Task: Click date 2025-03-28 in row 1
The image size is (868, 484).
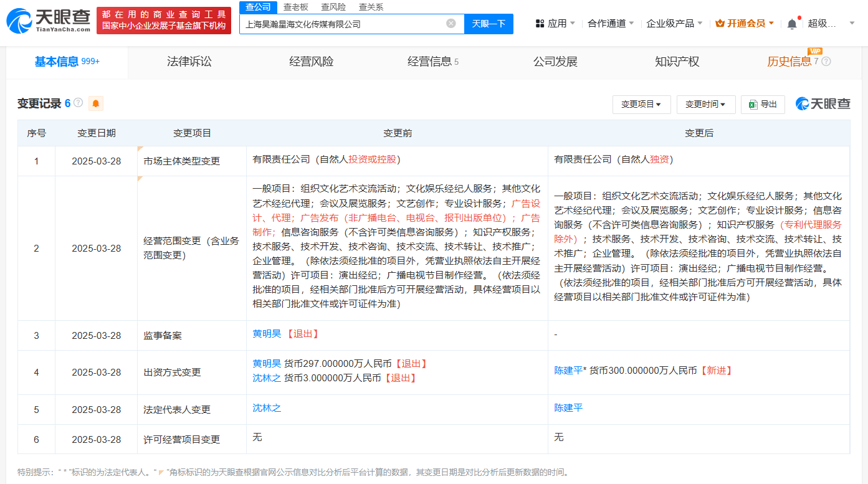Action: coord(97,161)
